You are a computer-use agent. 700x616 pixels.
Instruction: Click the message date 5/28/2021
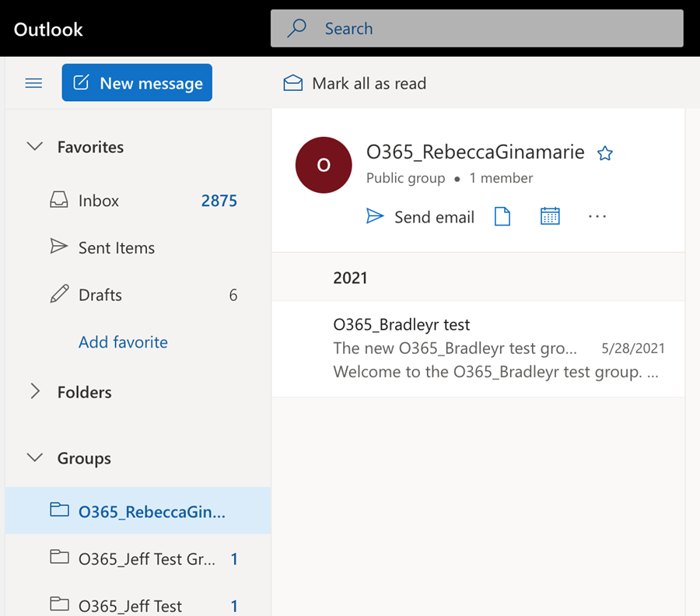tap(633, 348)
